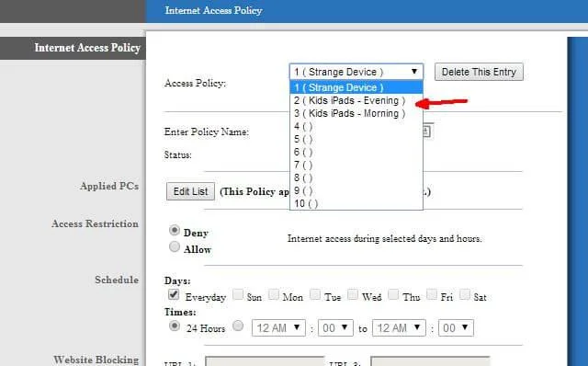The width and height of the screenshot is (588, 366).
Task: Check the Thu day checkbox
Action: (393, 294)
